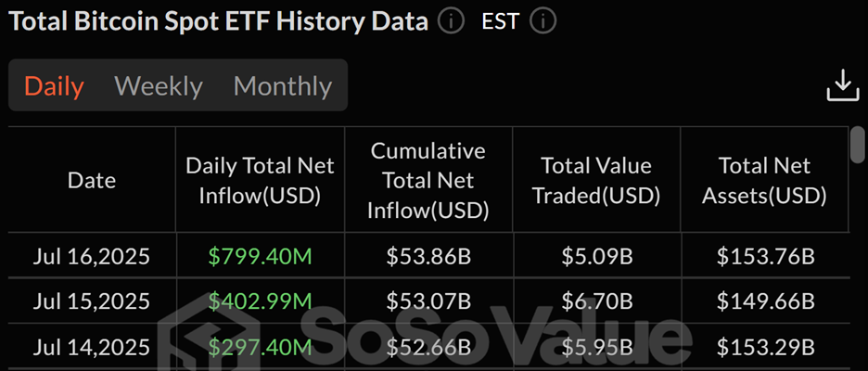The height and width of the screenshot is (371, 868).
Task: Click the Total Net Assets header
Action: 764,181
